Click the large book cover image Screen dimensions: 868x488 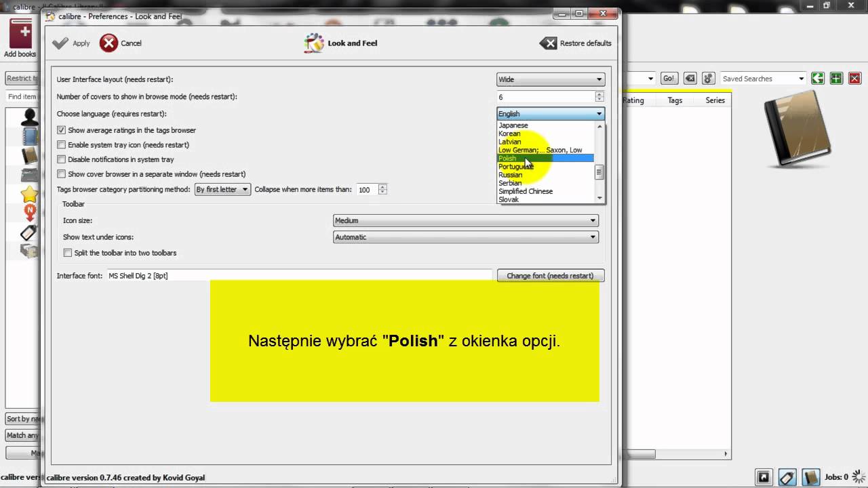click(797, 129)
